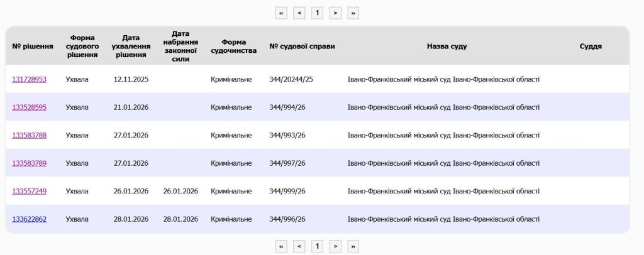Image resolution: width=644 pixels, height=255 pixels.
Task: Select page 1 in bottom pagination
Action: click(318, 246)
